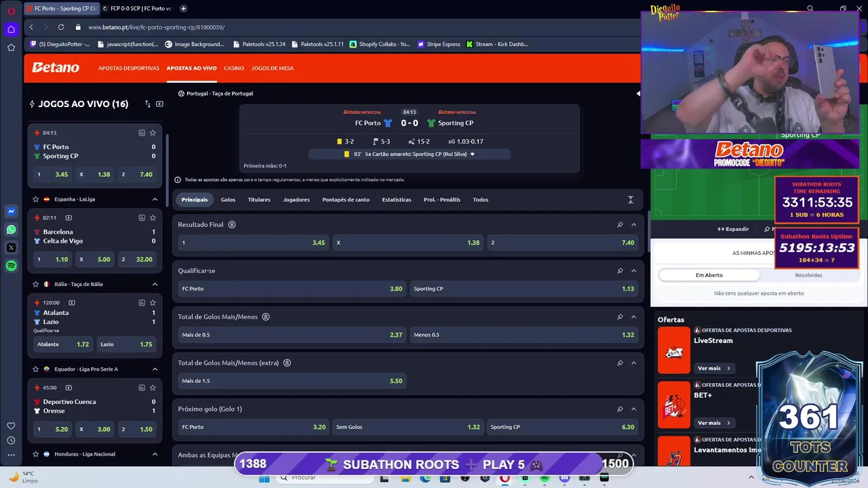Open info icon beside Resultado Final

pos(232,224)
